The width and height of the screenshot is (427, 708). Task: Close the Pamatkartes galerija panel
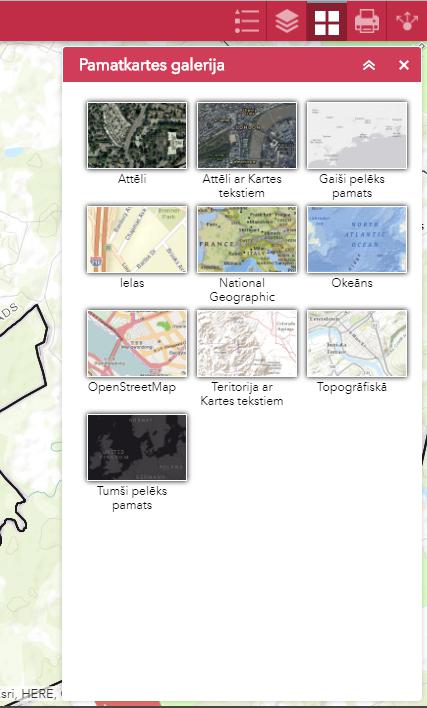point(404,65)
